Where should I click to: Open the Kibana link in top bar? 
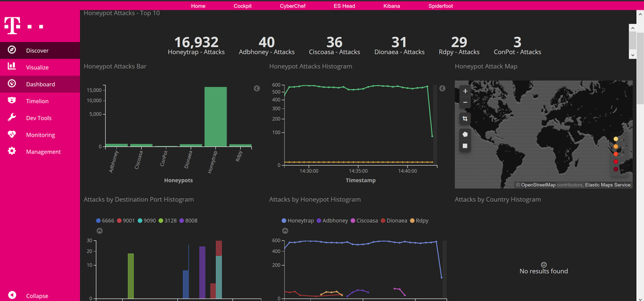(392, 6)
